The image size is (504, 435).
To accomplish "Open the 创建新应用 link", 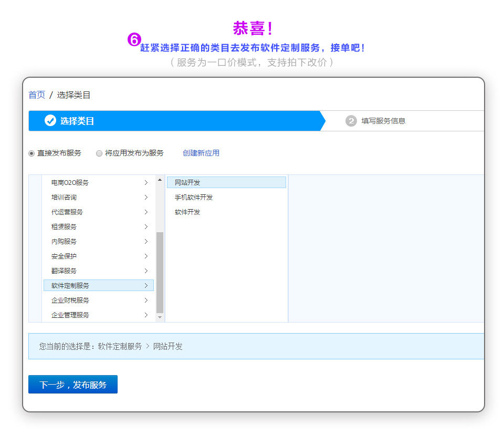I will [201, 153].
